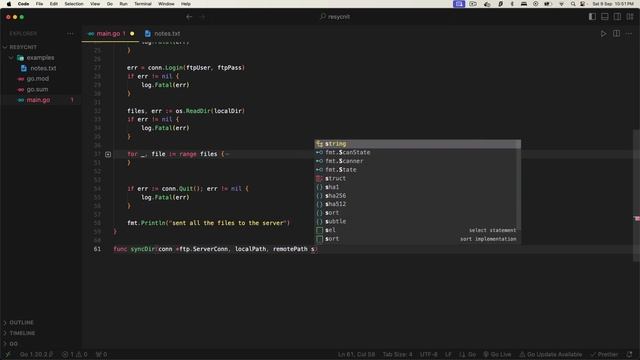
Task: Switch to the main.go tab
Action: 110,33
